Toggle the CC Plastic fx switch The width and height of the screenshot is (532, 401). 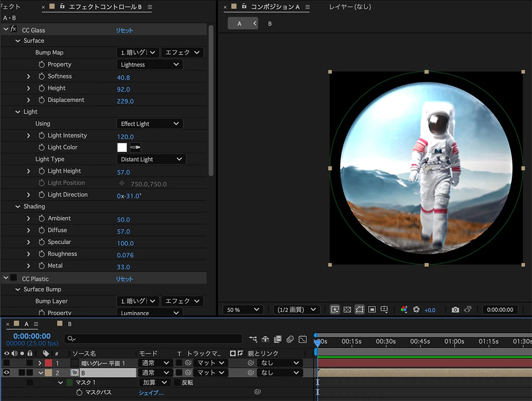coord(13,278)
